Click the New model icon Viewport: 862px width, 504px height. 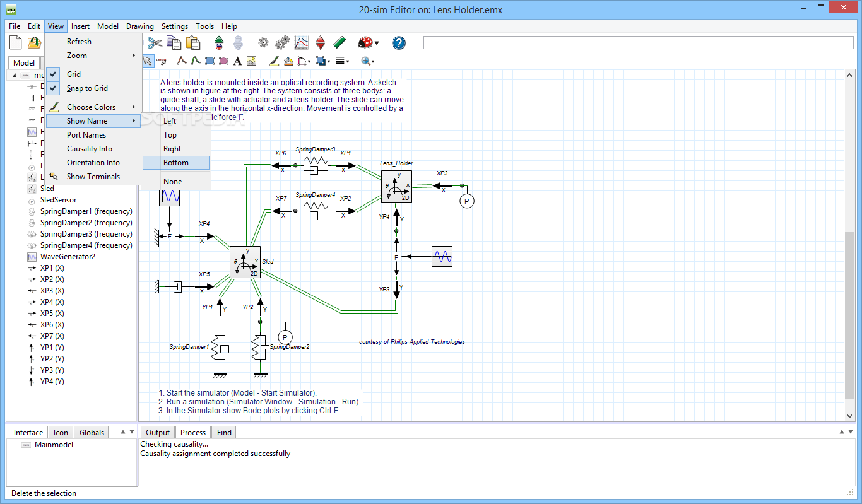[x=16, y=43]
